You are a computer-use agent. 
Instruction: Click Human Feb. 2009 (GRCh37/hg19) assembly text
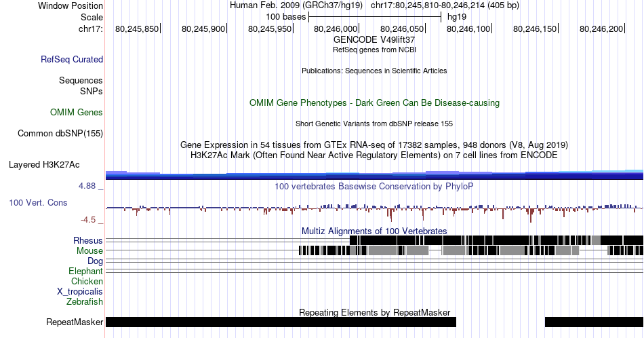pos(296,5)
